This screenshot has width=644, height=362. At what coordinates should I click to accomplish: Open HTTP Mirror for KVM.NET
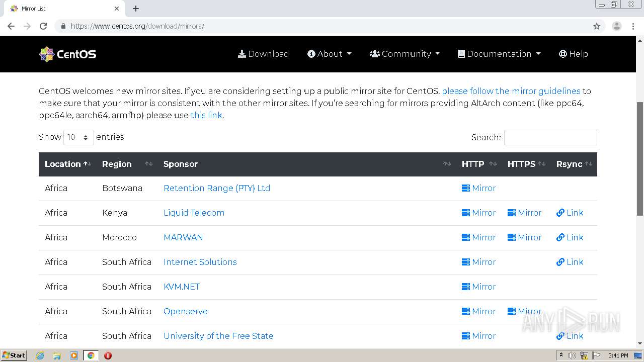click(x=478, y=287)
